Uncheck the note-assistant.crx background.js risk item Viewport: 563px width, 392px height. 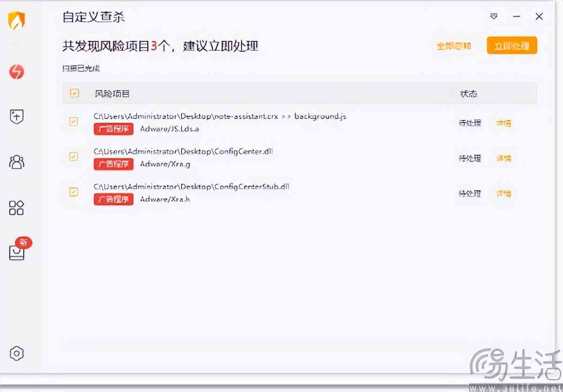(74, 122)
